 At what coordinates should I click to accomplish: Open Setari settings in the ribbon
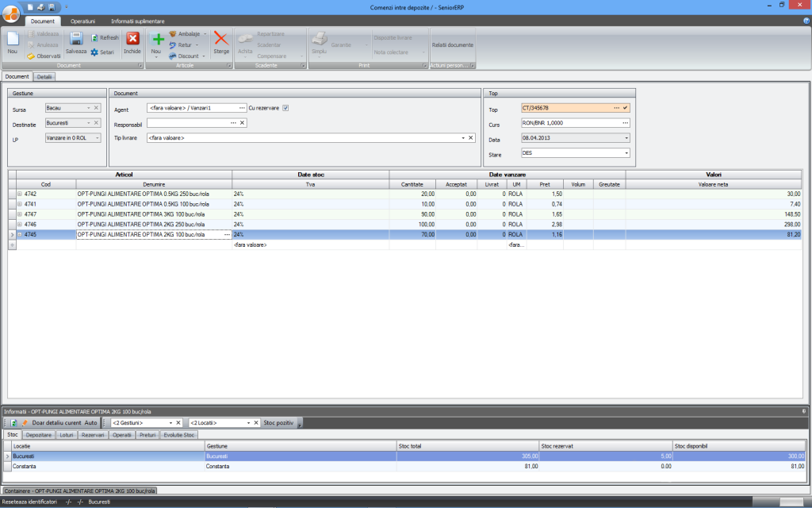pos(103,52)
